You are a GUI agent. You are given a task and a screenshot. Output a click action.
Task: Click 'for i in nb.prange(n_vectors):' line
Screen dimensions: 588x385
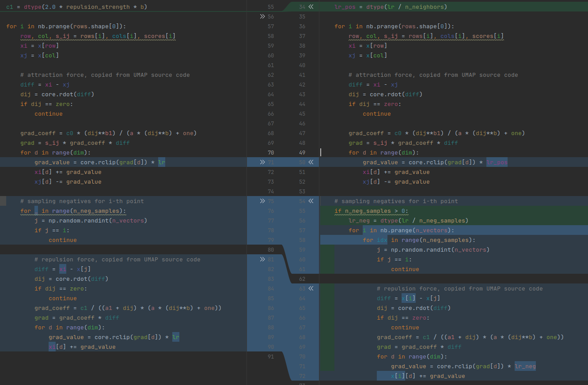click(x=402, y=230)
